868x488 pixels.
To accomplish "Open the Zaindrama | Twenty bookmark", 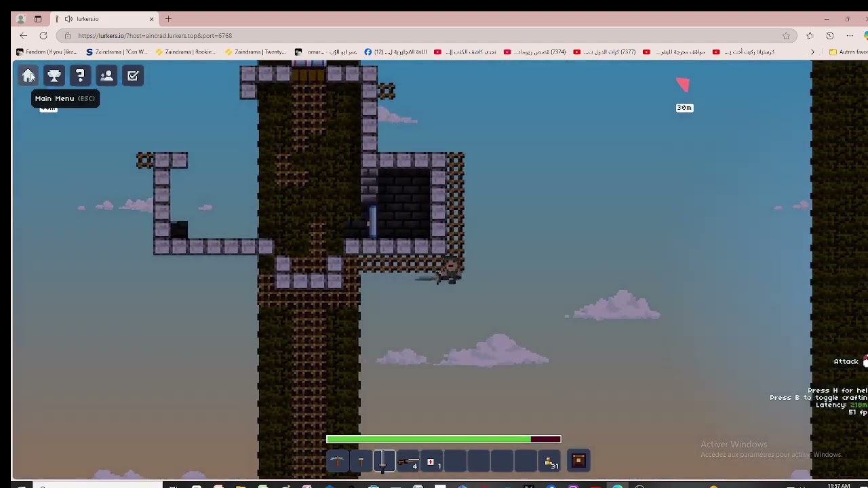I will pos(255,52).
